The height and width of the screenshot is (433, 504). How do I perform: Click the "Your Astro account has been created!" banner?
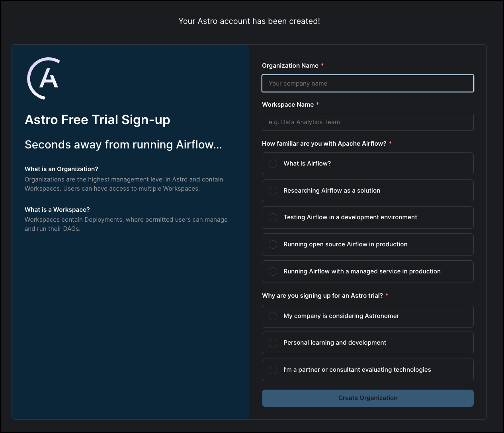(249, 21)
